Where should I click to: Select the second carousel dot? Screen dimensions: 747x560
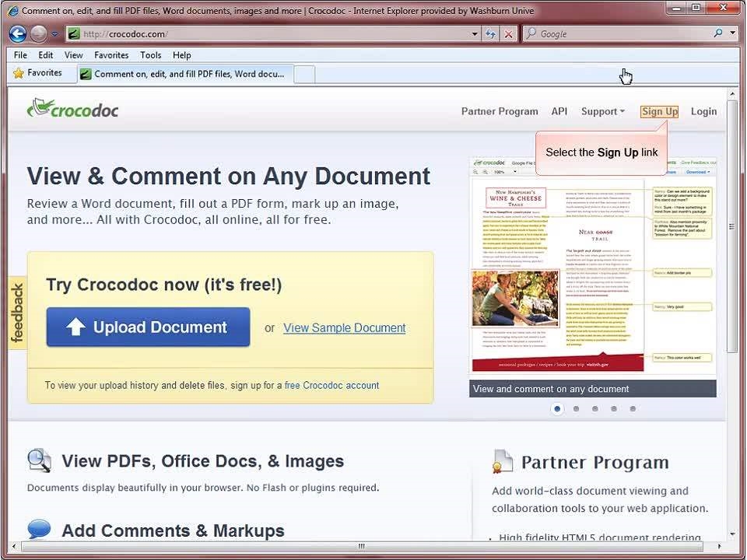click(576, 408)
